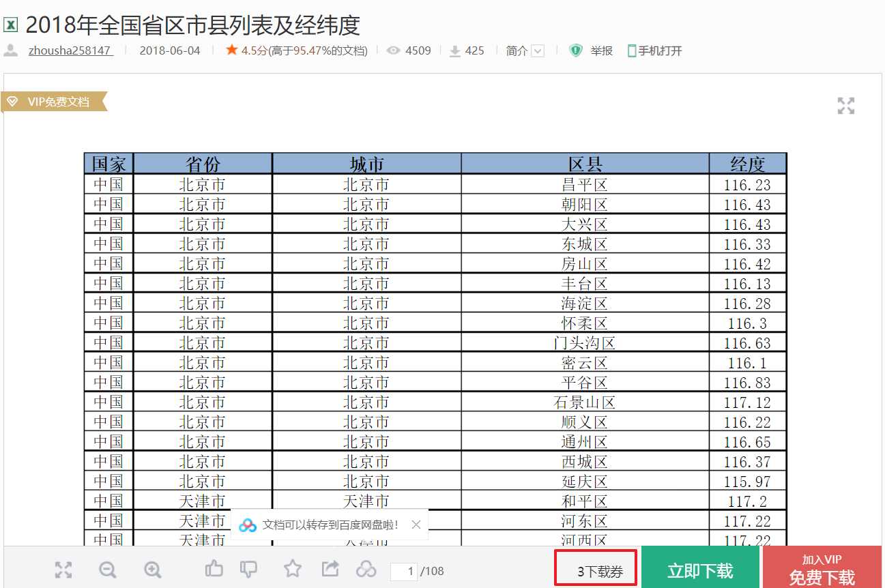The width and height of the screenshot is (885, 588).
Task: Zoom in using the plus magnifier icon
Action: (x=152, y=570)
